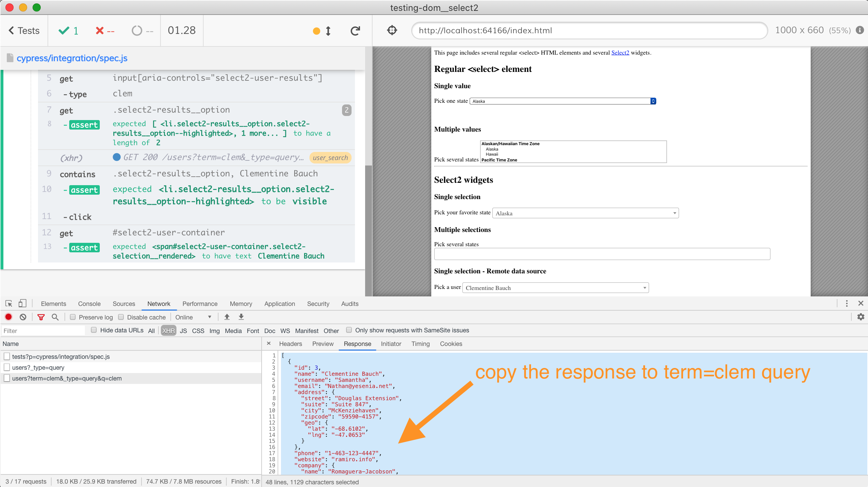
Task: Click the clear network log icon
Action: pyautogui.click(x=23, y=317)
